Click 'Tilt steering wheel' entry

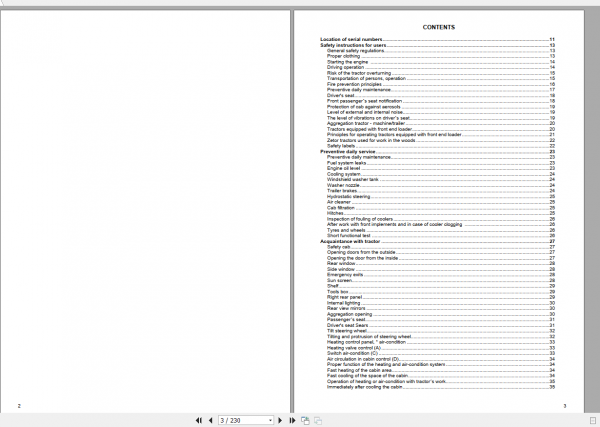(347, 331)
